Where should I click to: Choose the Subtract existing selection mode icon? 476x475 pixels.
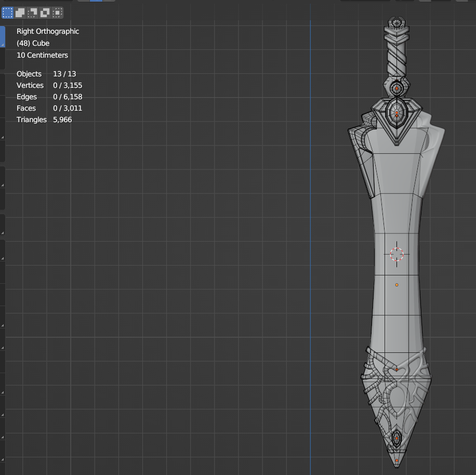pos(33,13)
